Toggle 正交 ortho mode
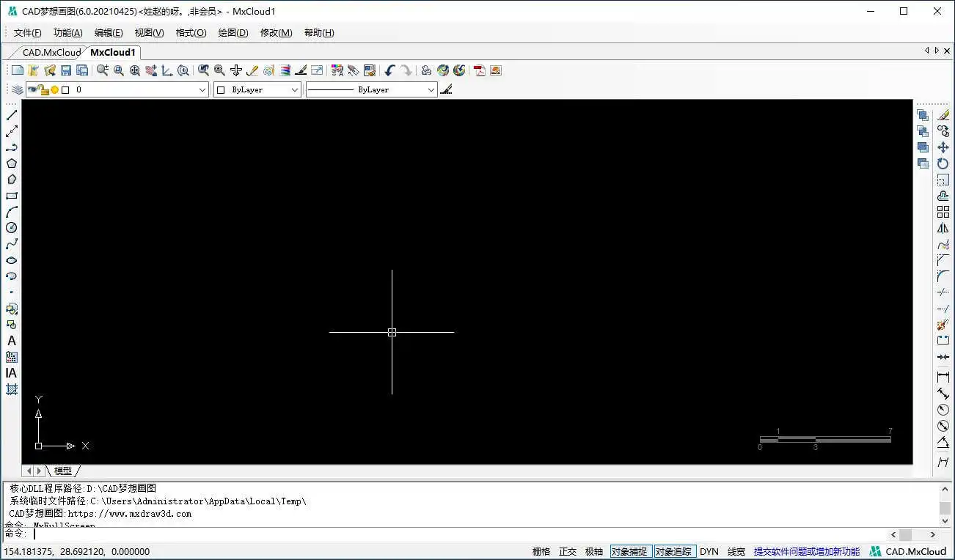Screen dimensions: 955x560 tap(568, 551)
